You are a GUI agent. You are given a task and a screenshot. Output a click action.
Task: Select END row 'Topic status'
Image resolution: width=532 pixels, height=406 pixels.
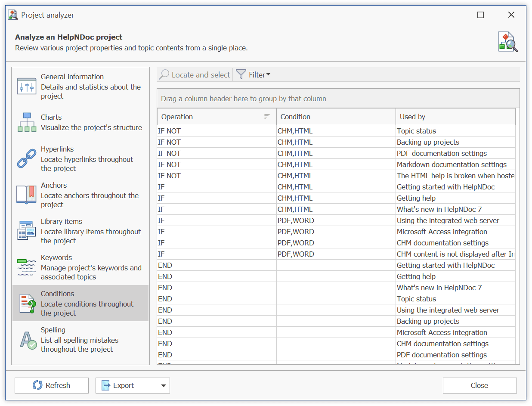click(336, 299)
